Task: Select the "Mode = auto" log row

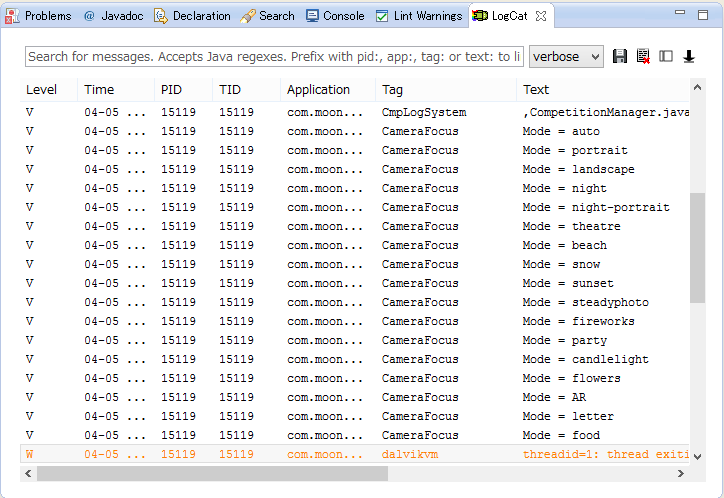Action: pos(355,132)
